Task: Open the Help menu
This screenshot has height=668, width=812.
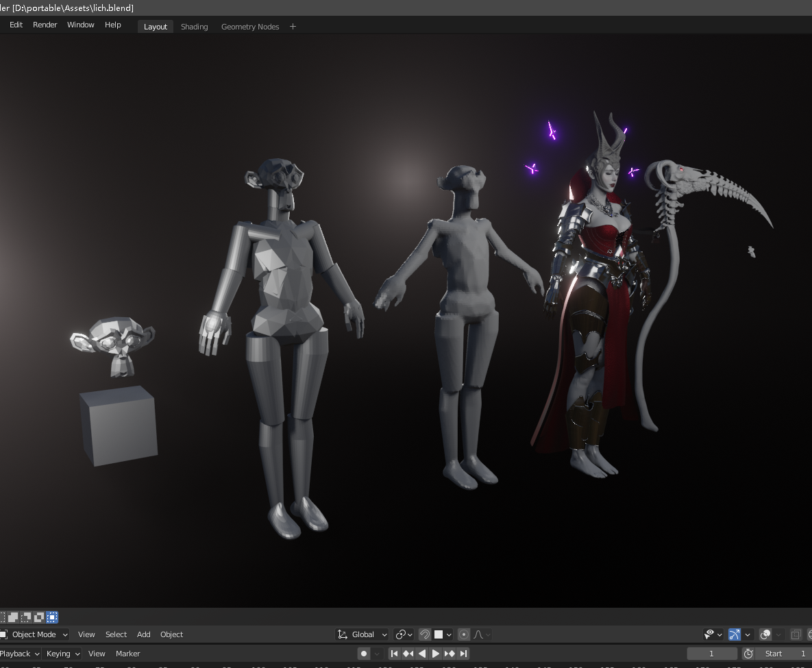Action: click(113, 25)
